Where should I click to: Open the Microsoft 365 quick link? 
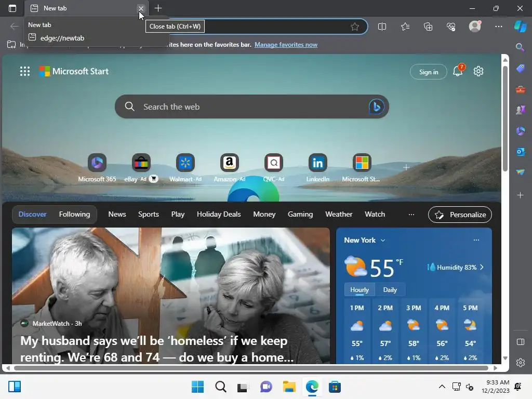[x=97, y=168]
